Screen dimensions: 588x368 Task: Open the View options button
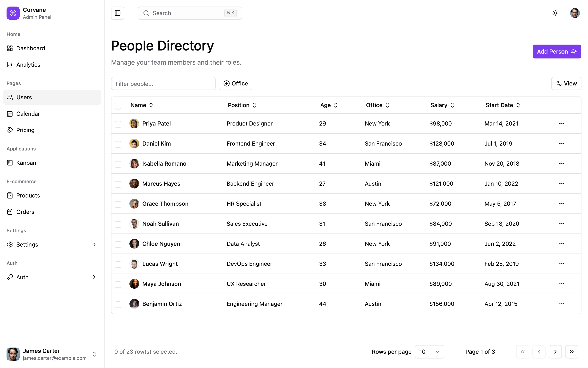pos(566,83)
